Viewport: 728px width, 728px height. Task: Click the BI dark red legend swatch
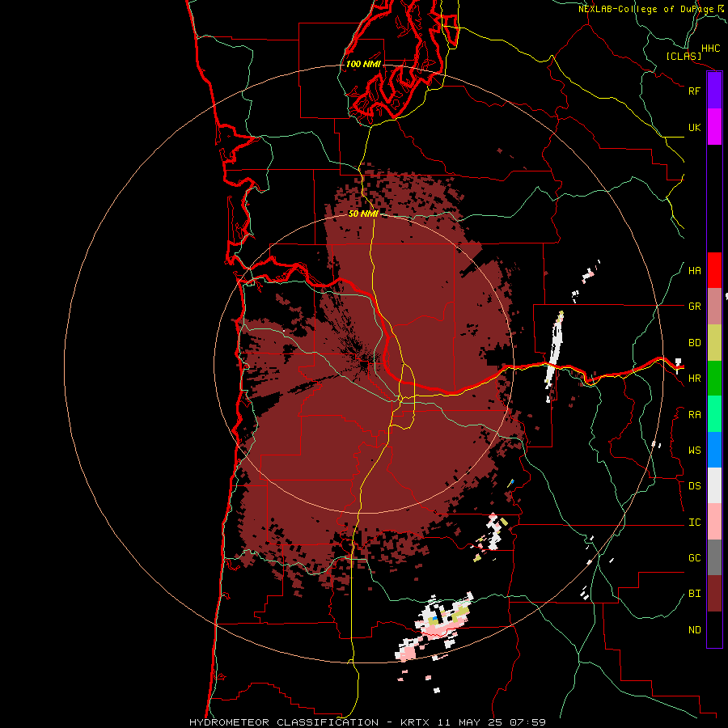(714, 594)
